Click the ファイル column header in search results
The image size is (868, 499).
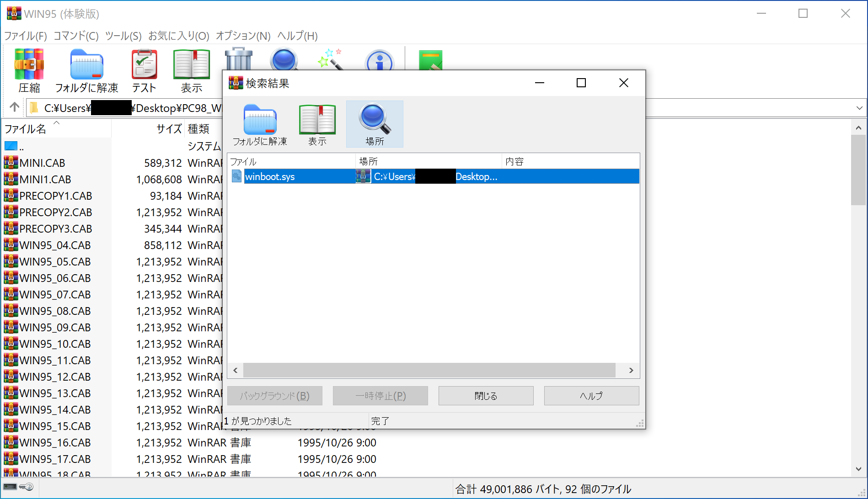point(291,161)
